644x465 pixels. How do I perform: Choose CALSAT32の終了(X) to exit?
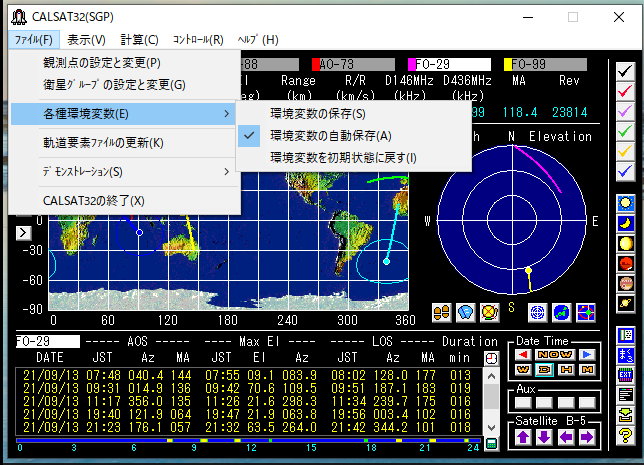(x=124, y=201)
